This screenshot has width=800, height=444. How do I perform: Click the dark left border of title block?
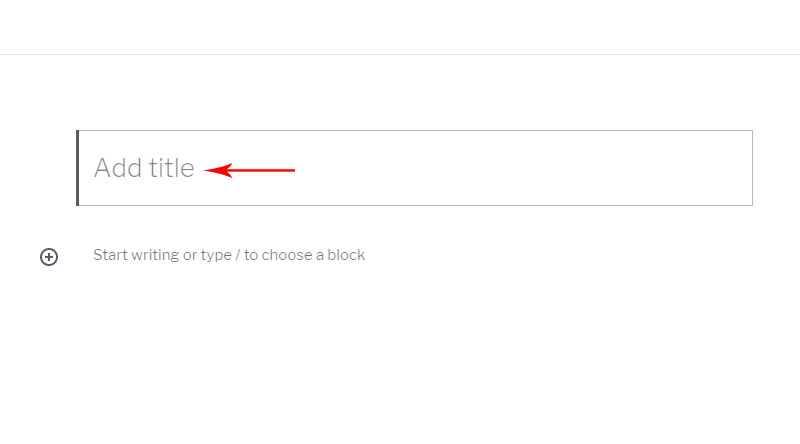click(78, 168)
